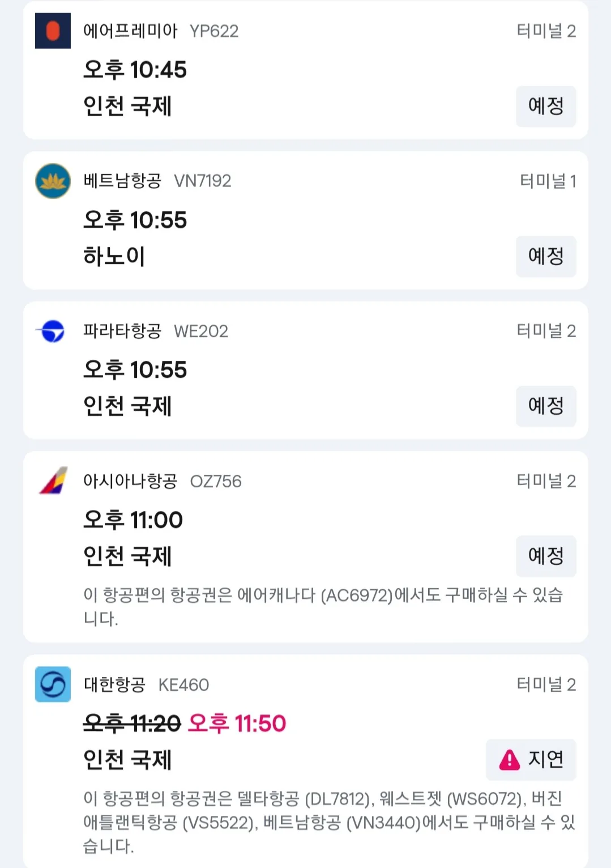Tap the 하노이 destination label
The image size is (611, 868).
tap(114, 256)
